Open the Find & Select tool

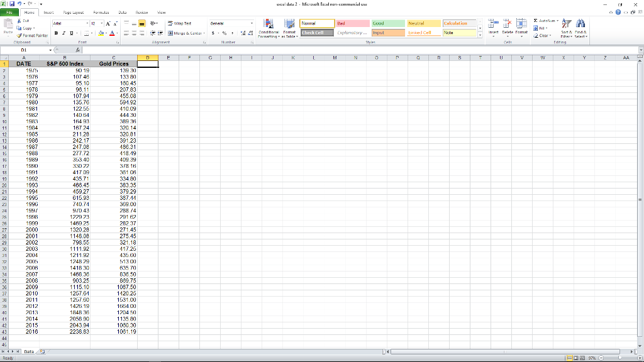tap(580, 28)
